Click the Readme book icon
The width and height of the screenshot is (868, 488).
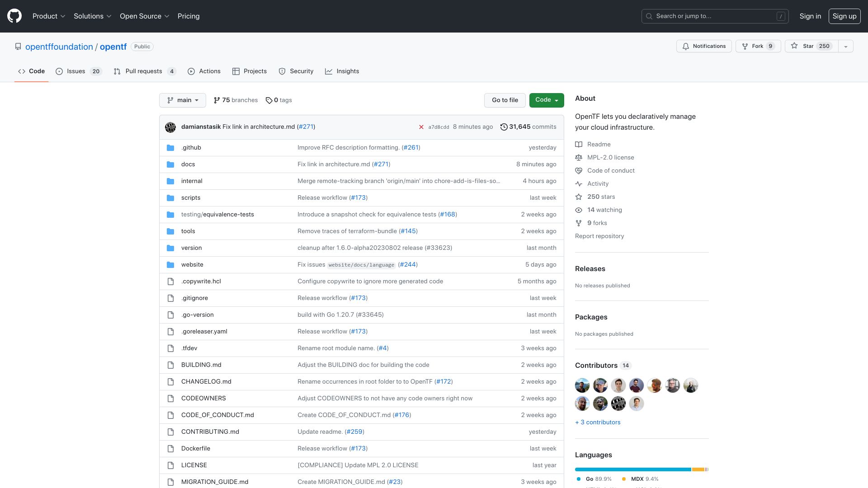[579, 145]
